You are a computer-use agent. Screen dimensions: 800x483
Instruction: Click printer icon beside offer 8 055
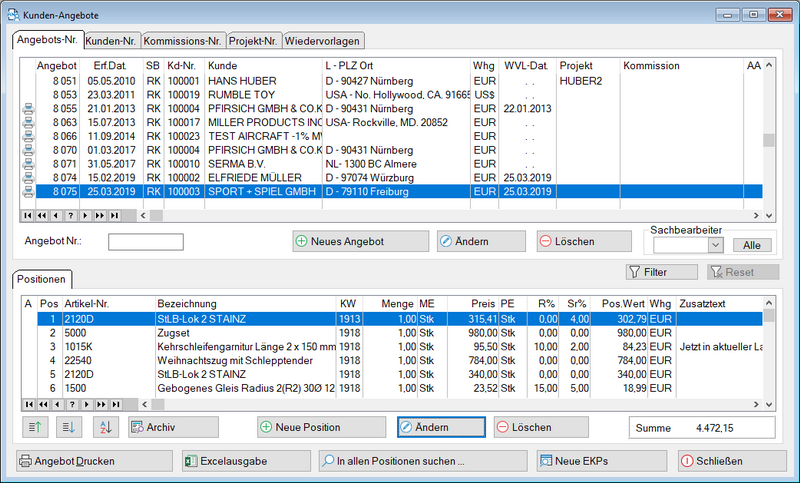tap(27, 108)
